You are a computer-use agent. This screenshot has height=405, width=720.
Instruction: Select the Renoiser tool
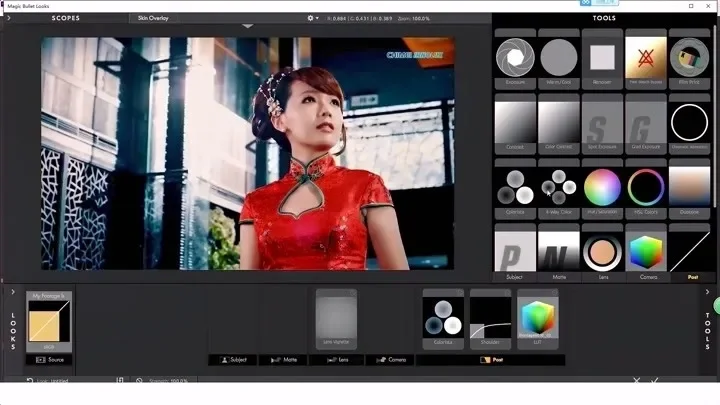coord(602,59)
